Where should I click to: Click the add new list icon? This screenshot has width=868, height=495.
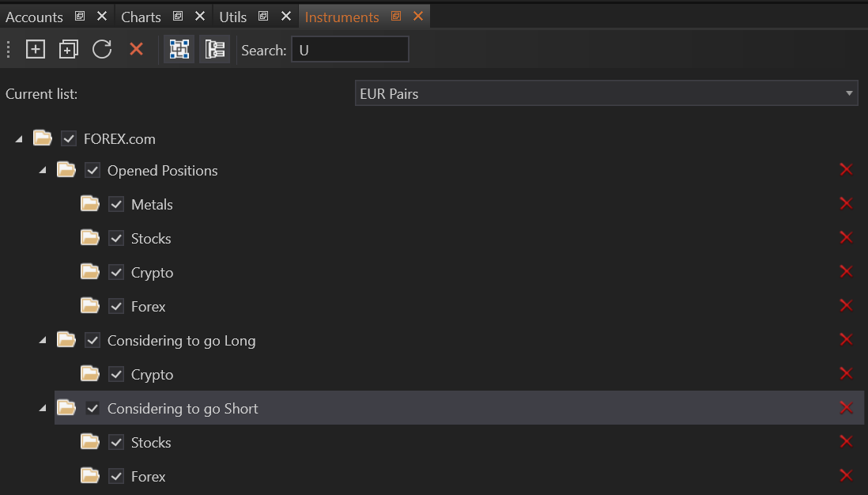[x=36, y=49]
